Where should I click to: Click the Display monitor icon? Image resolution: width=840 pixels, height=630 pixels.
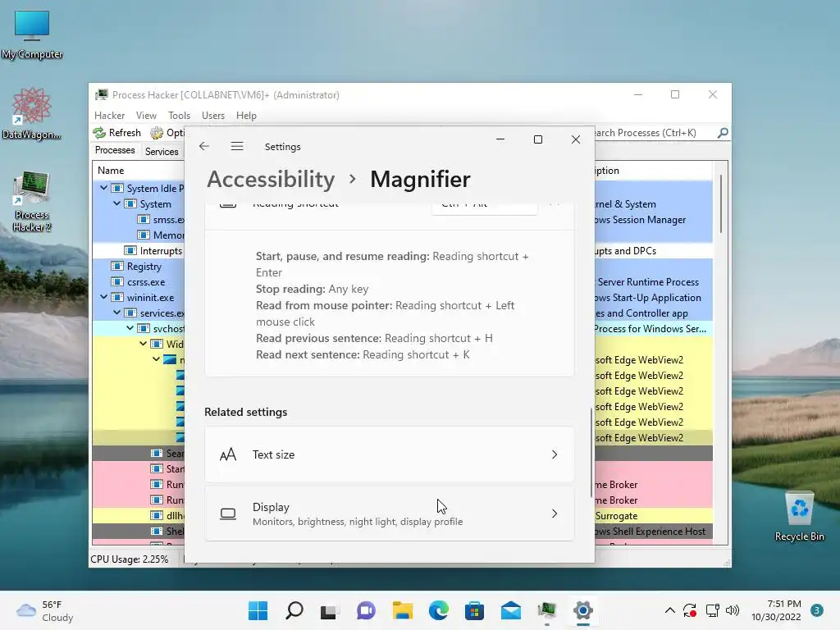tap(228, 514)
